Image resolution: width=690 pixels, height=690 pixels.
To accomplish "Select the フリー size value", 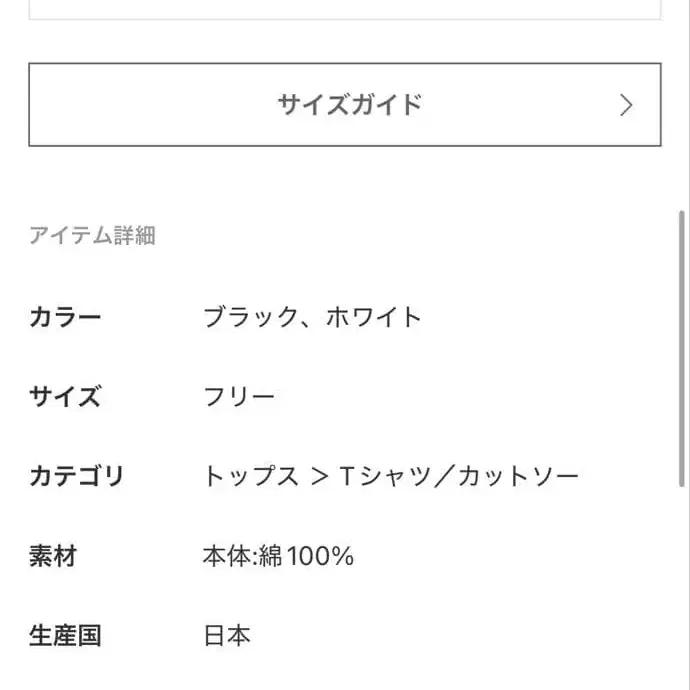I will coord(239,397).
